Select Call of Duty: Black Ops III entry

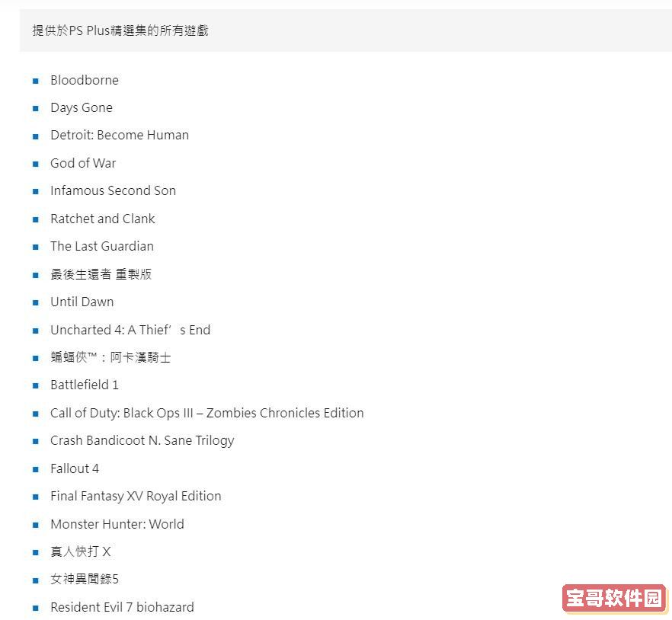pos(207,413)
